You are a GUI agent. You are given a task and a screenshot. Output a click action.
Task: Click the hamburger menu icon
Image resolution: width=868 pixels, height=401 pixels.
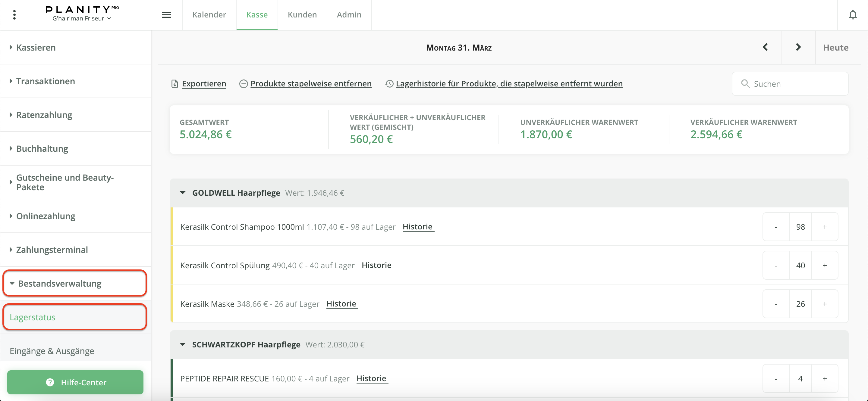click(166, 15)
